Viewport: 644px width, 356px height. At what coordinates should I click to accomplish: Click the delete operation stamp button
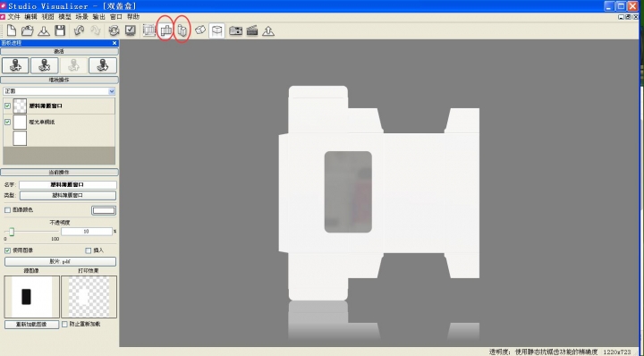tap(45, 65)
